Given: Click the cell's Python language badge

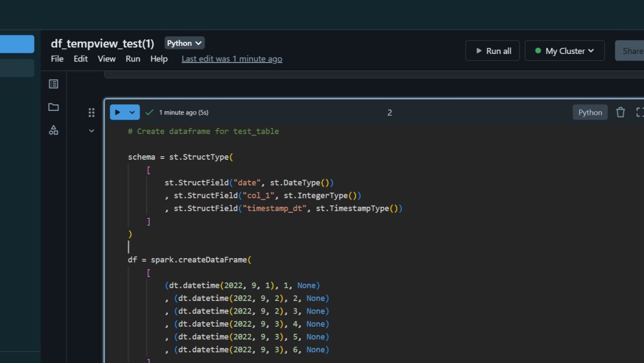Looking at the screenshot, I should (590, 112).
